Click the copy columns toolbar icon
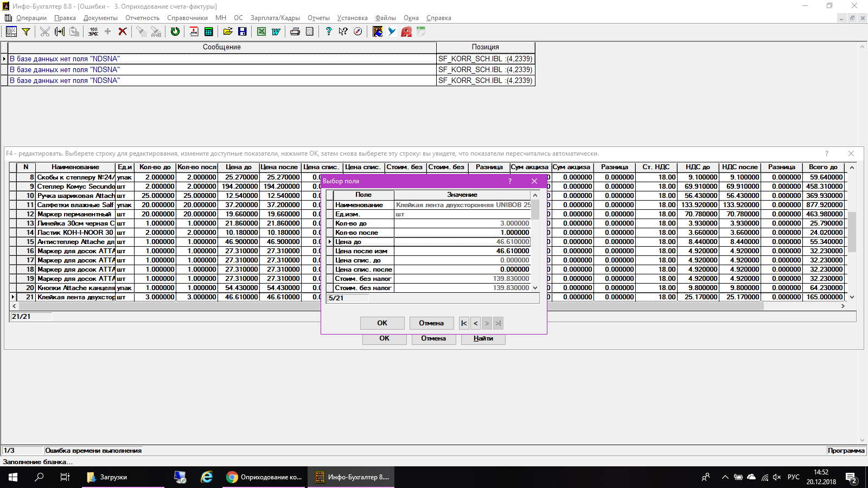The height and width of the screenshot is (488, 868). click(x=60, y=31)
